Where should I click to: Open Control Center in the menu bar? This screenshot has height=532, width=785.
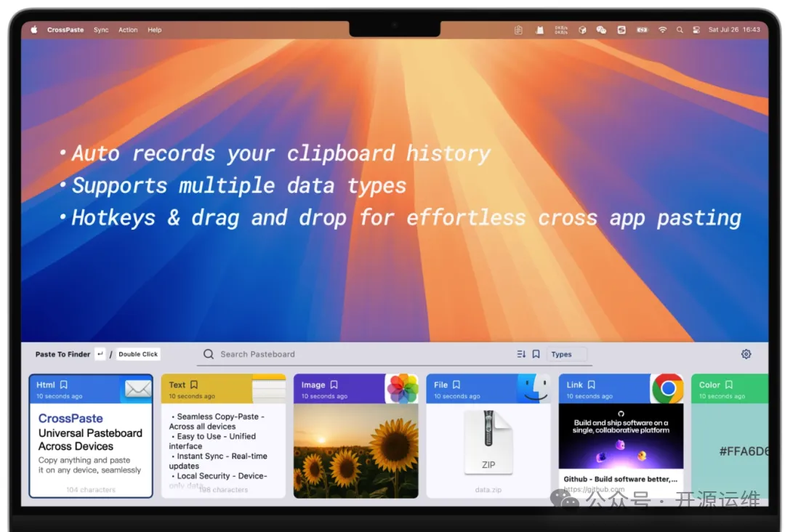[696, 30]
